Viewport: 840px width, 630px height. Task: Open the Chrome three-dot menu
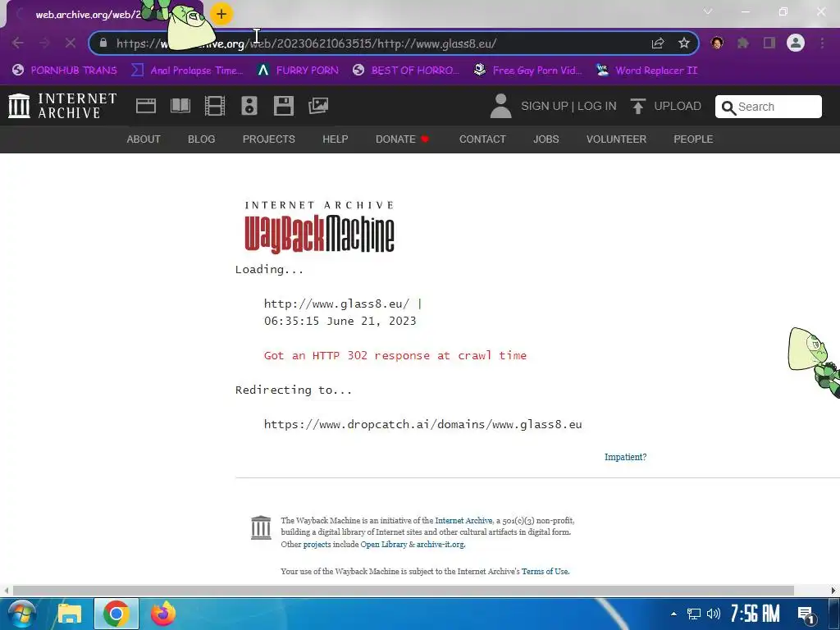click(x=822, y=43)
